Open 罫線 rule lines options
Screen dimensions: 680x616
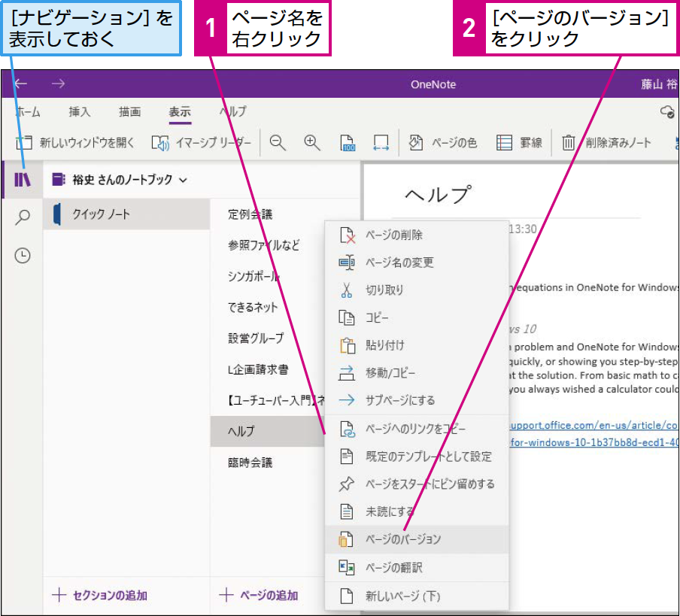tap(519, 142)
